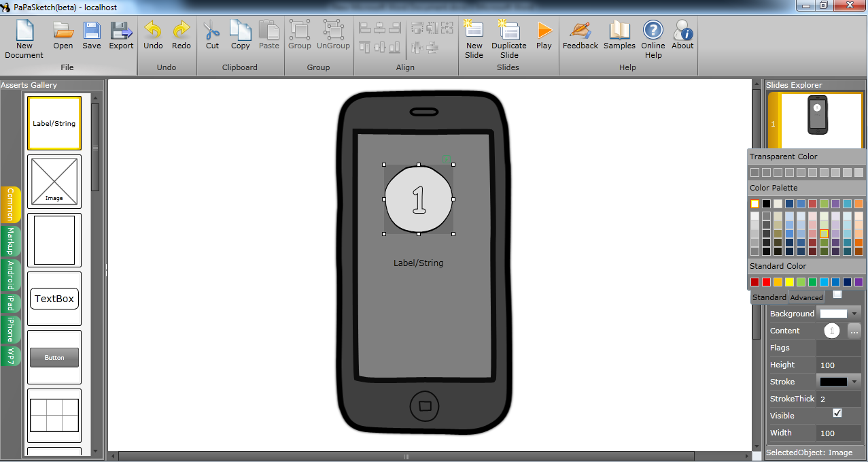Viewport: 868px width, 462px height.
Task: Pick the highlighted light green palette swatch
Action: click(x=824, y=233)
